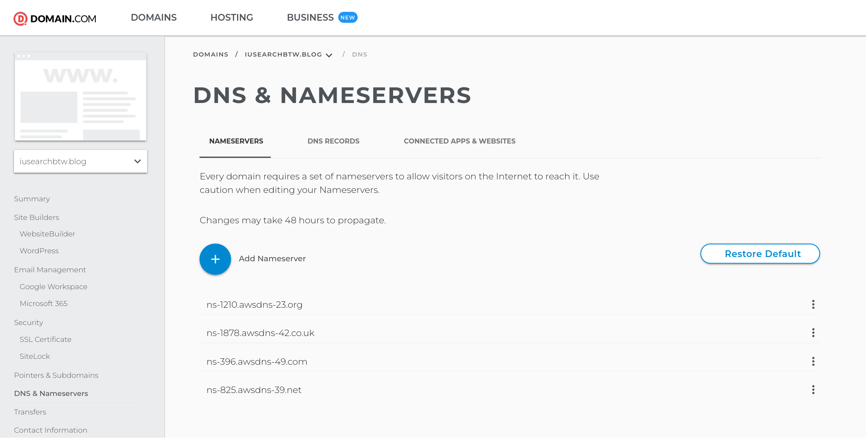This screenshot has height=439, width=868.
Task: Click the blue plus Add Nameserver icon
Action: 215,259
